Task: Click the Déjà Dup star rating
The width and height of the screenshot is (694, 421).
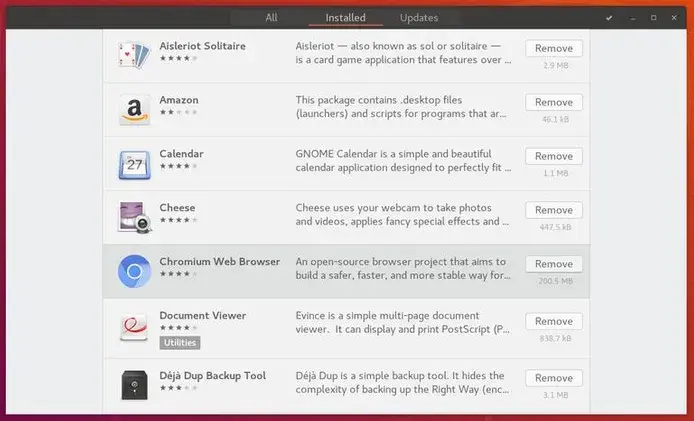Action: point(178,388)
